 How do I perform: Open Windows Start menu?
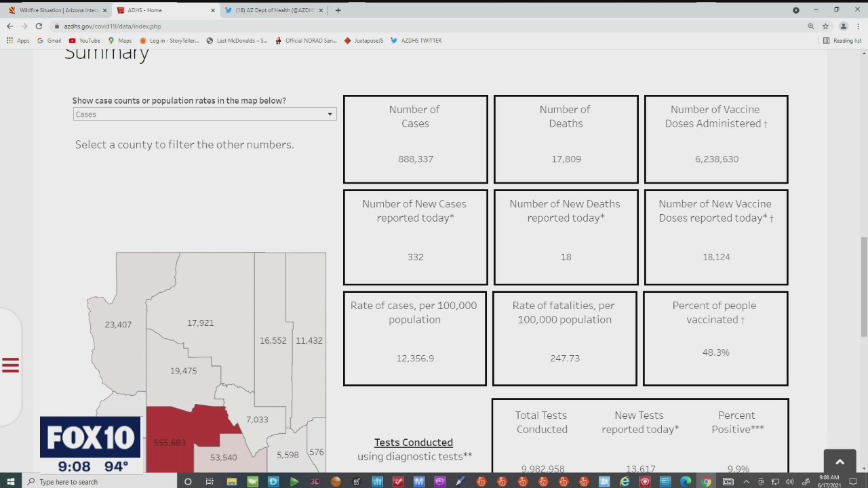[11, 481]
